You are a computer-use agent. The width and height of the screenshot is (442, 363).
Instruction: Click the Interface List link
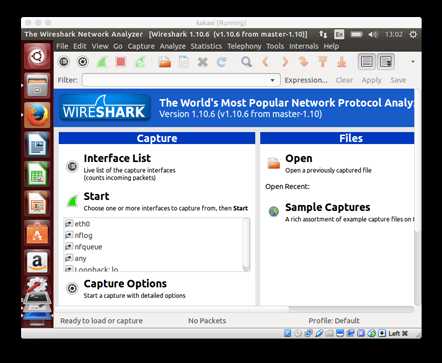[117, 158]
